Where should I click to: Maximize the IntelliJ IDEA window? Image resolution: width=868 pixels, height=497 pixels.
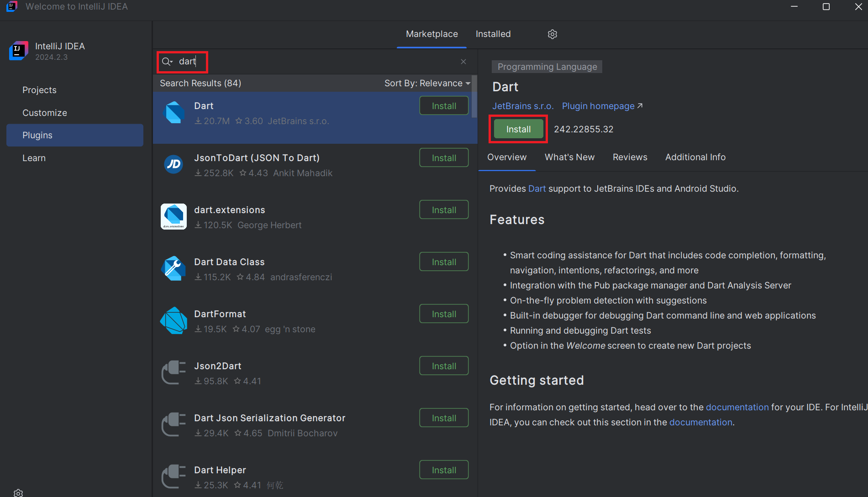(826, 6)
